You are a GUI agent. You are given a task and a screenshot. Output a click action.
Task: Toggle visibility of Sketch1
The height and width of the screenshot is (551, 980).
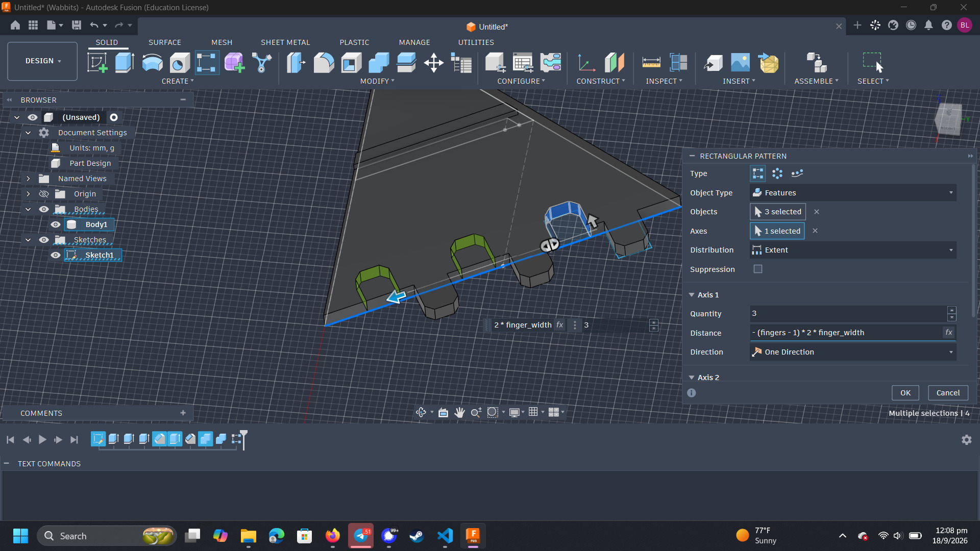(56, 255)
